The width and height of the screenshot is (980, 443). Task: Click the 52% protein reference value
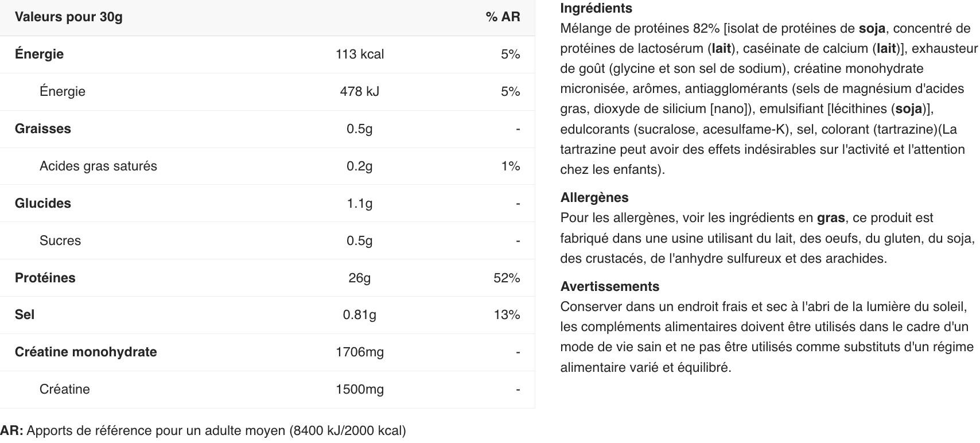pos(507,278)
